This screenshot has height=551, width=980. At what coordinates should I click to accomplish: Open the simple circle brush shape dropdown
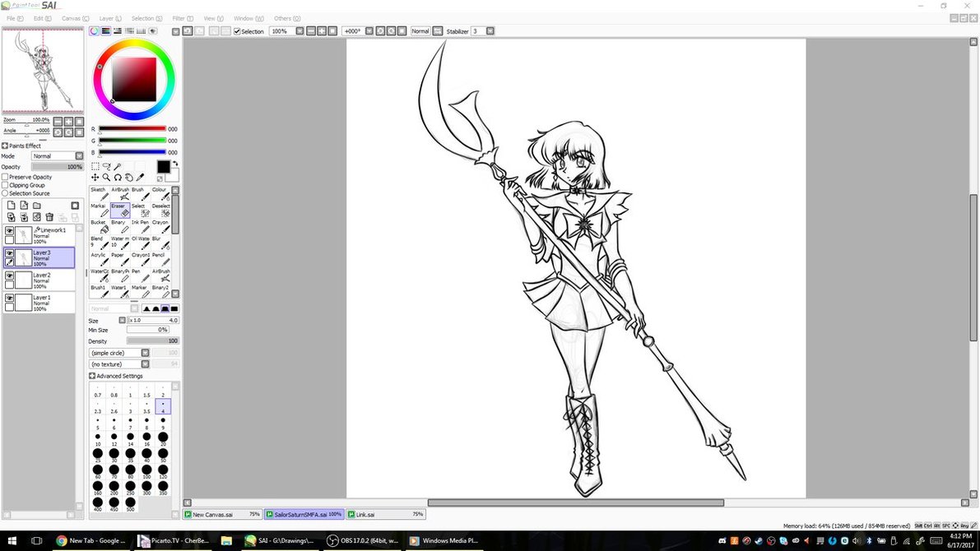[145, 353]
